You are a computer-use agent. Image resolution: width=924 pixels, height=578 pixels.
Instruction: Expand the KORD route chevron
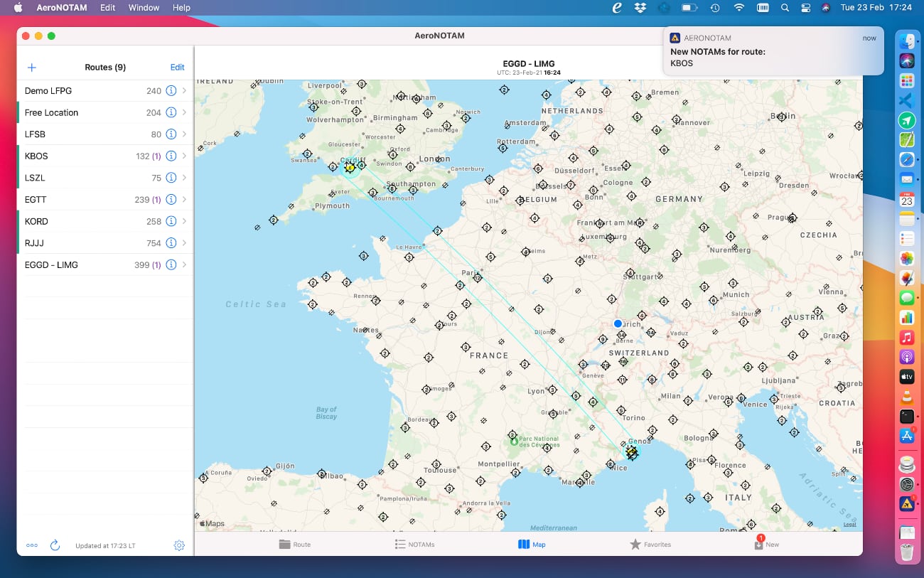[x=185, y=221]
